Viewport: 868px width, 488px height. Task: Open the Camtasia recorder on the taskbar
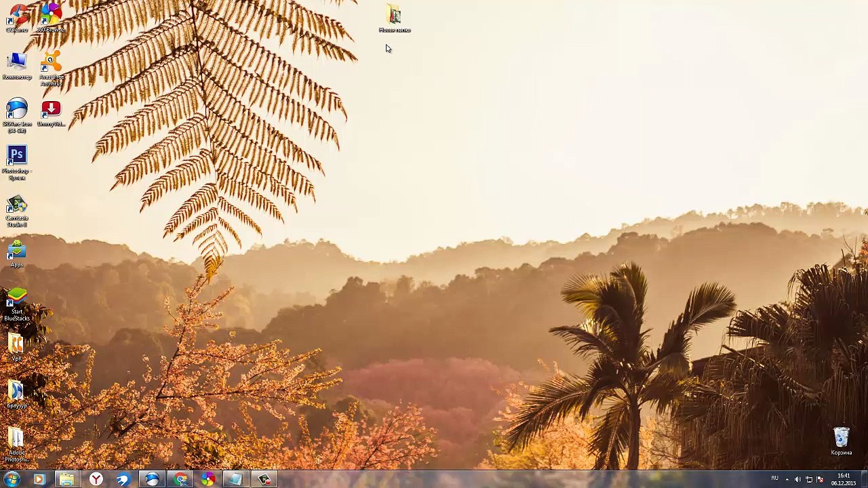[x=264, y=480]
